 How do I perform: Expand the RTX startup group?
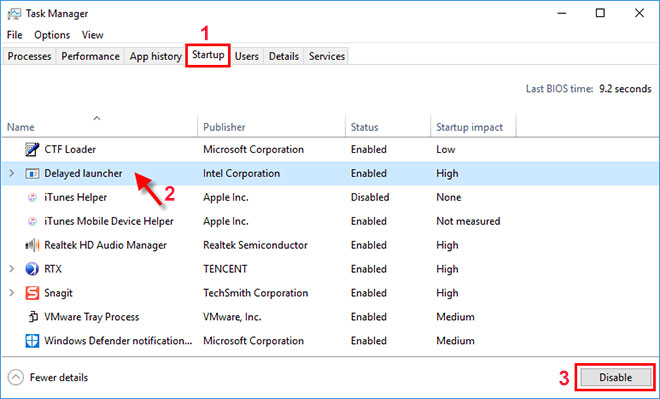point(12,269)
